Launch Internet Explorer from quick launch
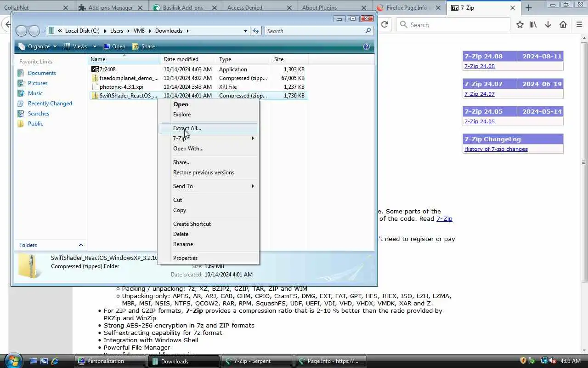The image size is (588, 368). (x=55, y=362)
